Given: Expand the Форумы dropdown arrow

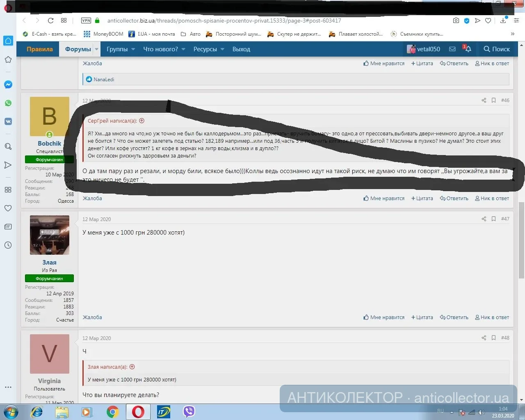Looking at the screenshot, I should (x=97, y=49).
